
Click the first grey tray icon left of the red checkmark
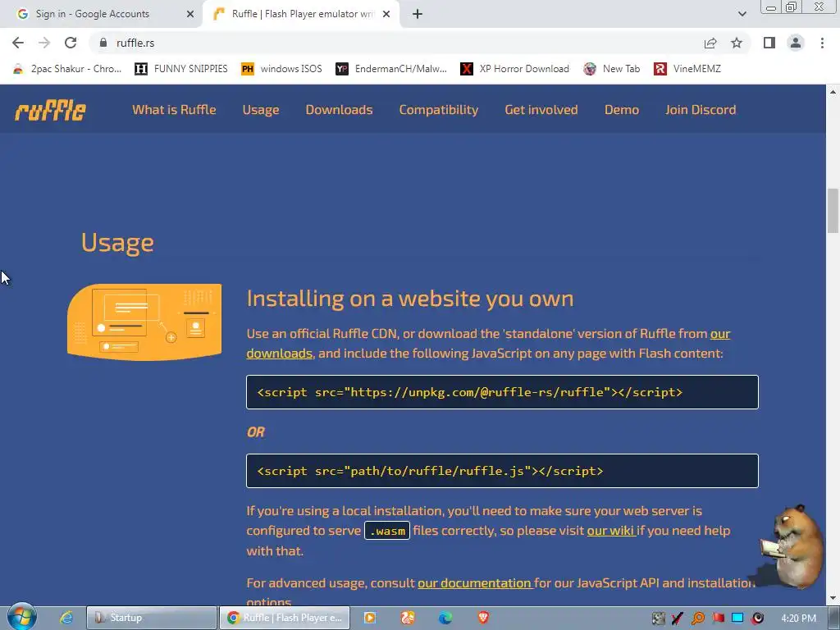[658, 619]
